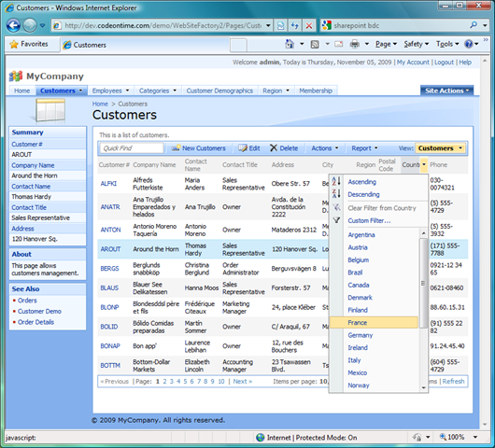
Task: Open the AROUT customer link
Action: [110, 249]
